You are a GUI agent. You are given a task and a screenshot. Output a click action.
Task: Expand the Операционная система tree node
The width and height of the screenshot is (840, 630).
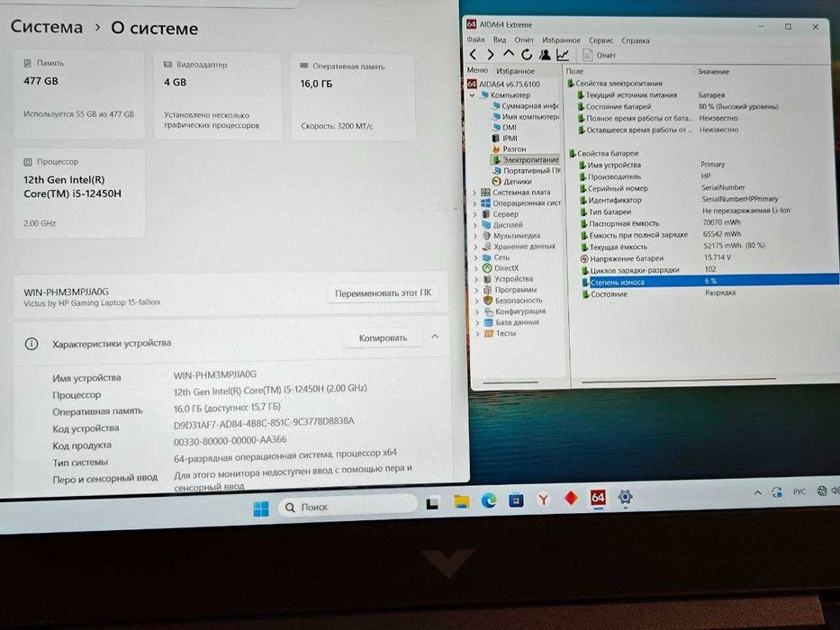click(475, 203)
